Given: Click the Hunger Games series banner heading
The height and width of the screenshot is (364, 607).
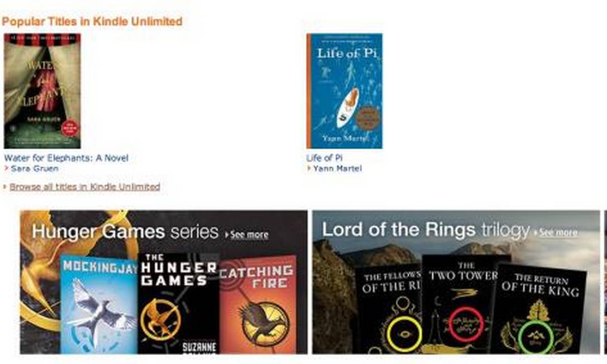Looking at the screenshot, I should point(125,232).
